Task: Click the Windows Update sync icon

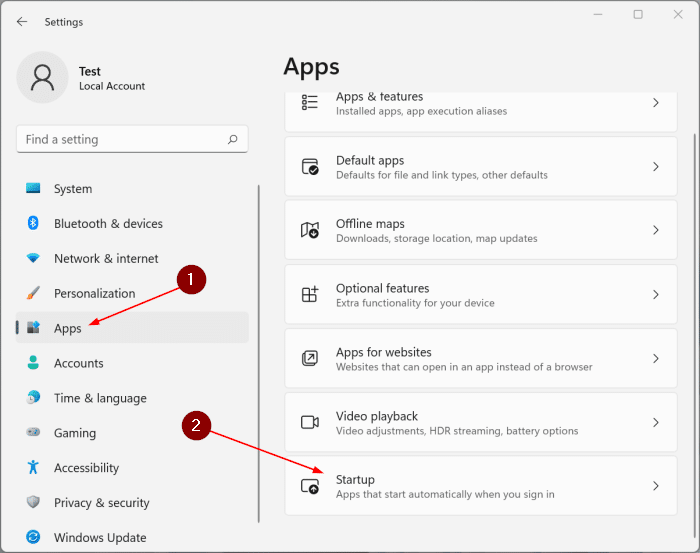Action: (33, 536)
